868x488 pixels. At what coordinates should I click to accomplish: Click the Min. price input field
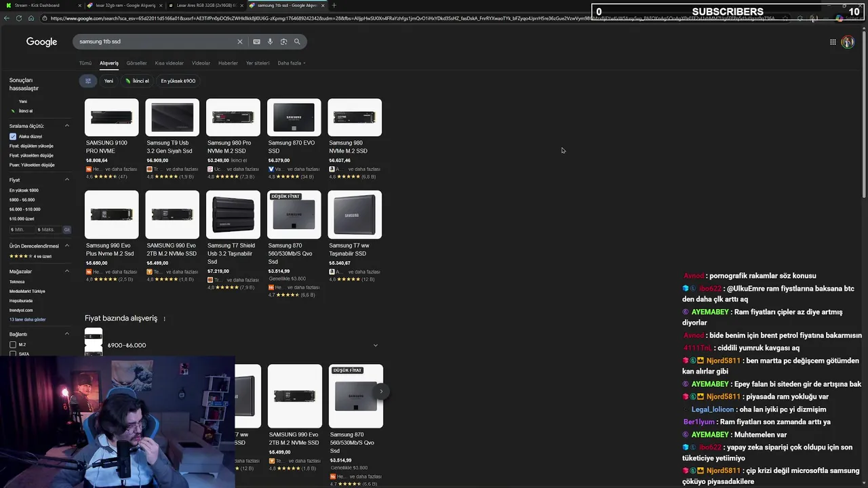click(x=21, y=230)
